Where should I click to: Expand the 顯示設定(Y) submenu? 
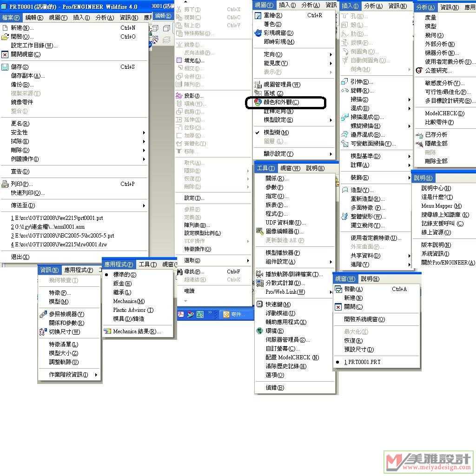[294, 154]
